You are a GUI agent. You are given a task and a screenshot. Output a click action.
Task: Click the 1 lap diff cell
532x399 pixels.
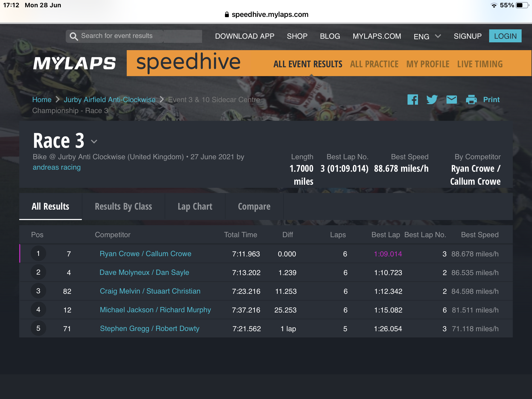(288, 329)
